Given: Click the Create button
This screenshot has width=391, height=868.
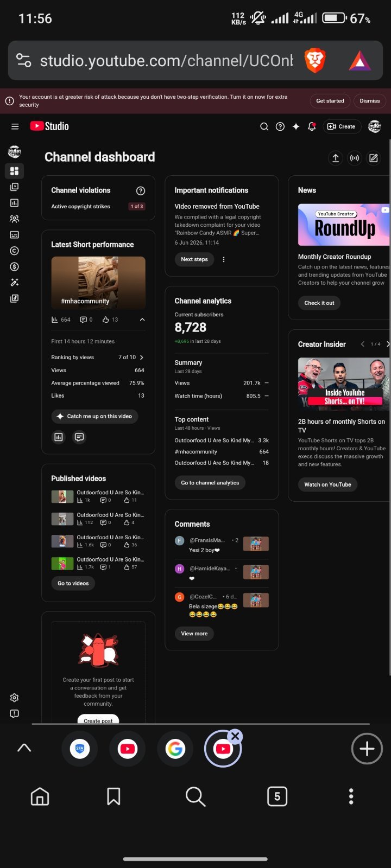Looking at the screenshot, I should (x=342, y=126).
